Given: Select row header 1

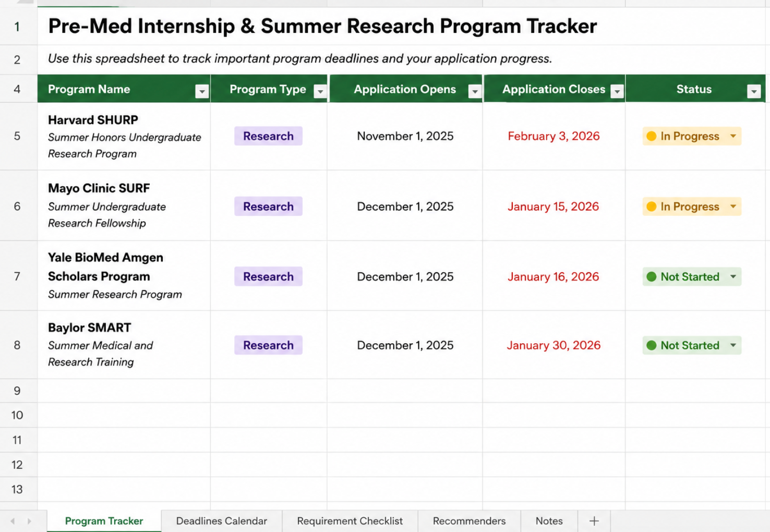Looking at the screenshot, I should tap(17, 26).
